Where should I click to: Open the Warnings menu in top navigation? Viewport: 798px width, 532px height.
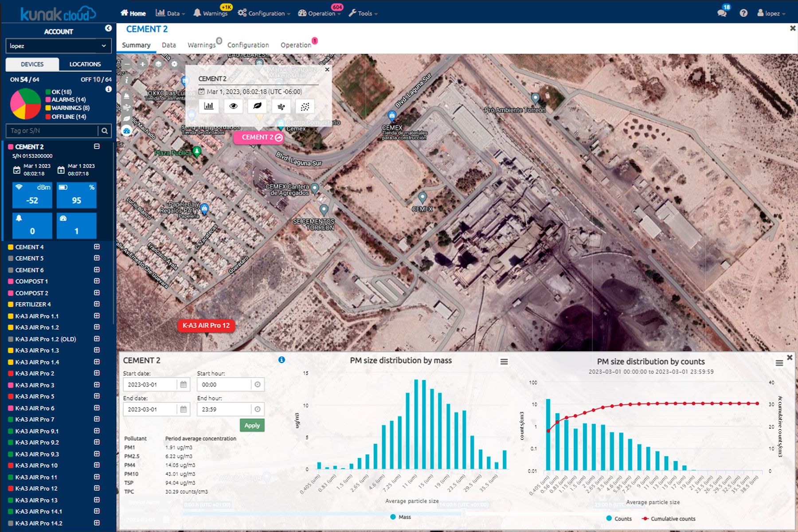click(x=211, y=13)
